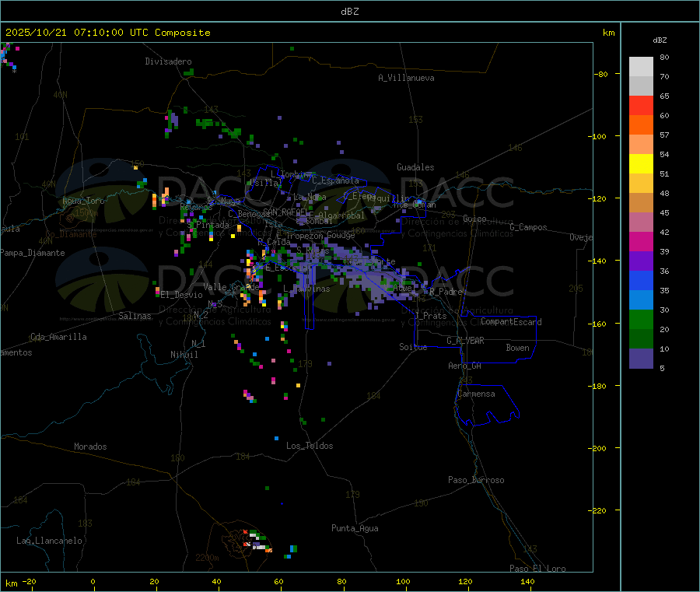Click the Paso_Barroso map label
Viewport: 700px width, 592px height.
476,480
